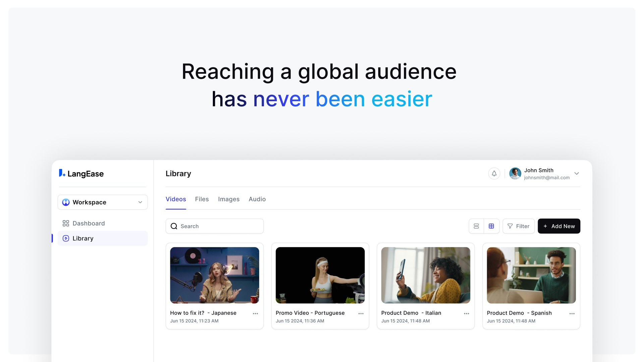The height and width of the screenshot is (362, 644).
Task: Open more options for Japanese video
Action: 255,314
